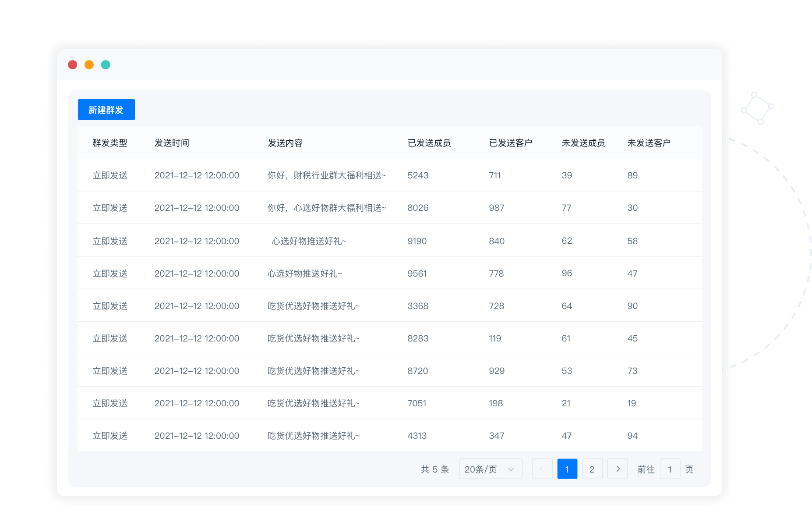Viewport: 812px width, 526px height.
Task: Click the 已发送客户 value 711
Action: point(495,175)
